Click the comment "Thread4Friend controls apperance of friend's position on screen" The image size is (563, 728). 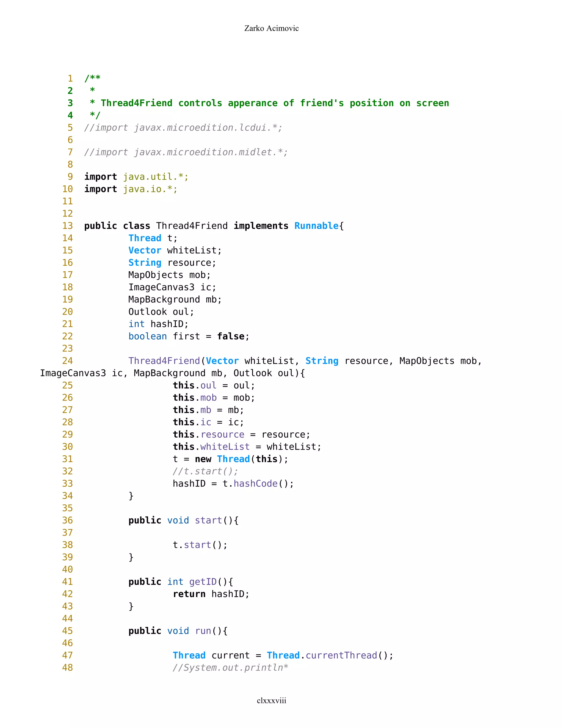(275, 103)
